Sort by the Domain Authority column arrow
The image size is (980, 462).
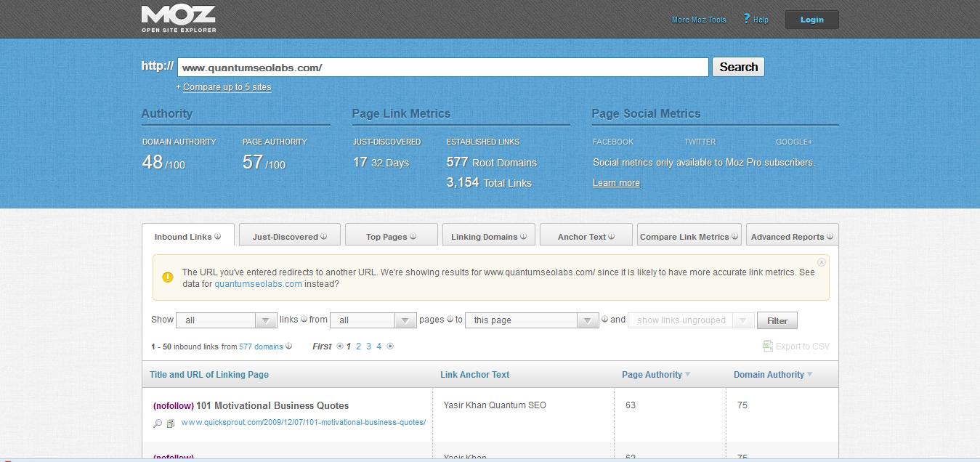[x=809, y=375]
